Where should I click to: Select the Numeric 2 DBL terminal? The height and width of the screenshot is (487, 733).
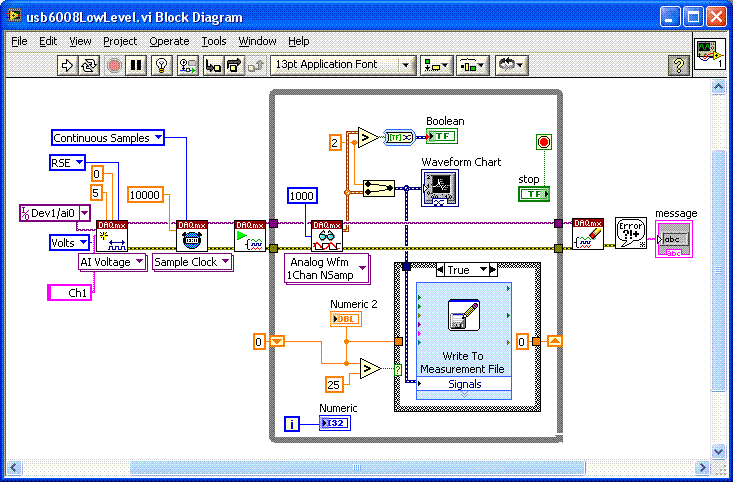(346, 319)
